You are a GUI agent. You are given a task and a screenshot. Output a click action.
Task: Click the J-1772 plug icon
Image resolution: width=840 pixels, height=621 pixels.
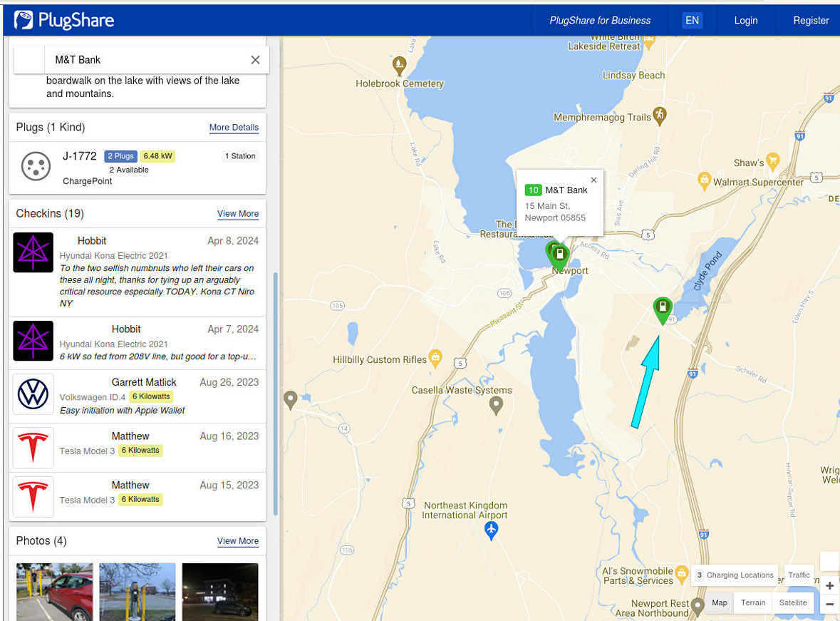(36, 167)
